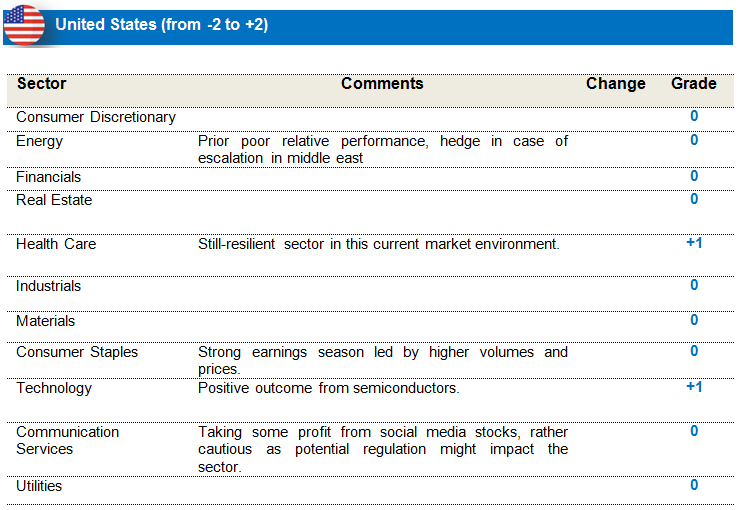Click the Communication Services sector label

click(x=67, y=440)
